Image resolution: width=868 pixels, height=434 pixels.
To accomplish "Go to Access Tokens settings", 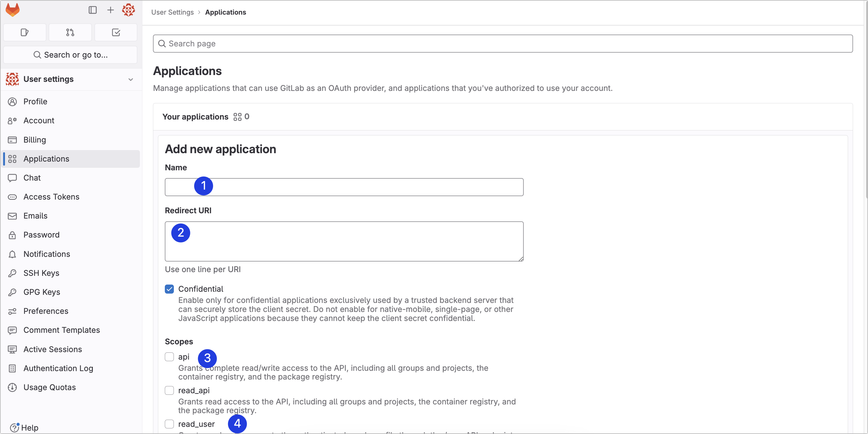I will (51, 197).
